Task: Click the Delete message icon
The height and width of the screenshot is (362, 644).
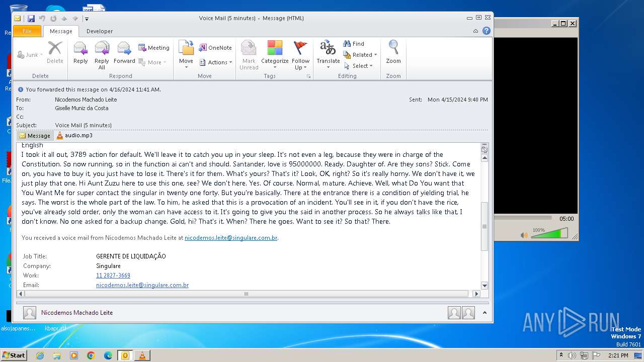Action: point(55,52)
